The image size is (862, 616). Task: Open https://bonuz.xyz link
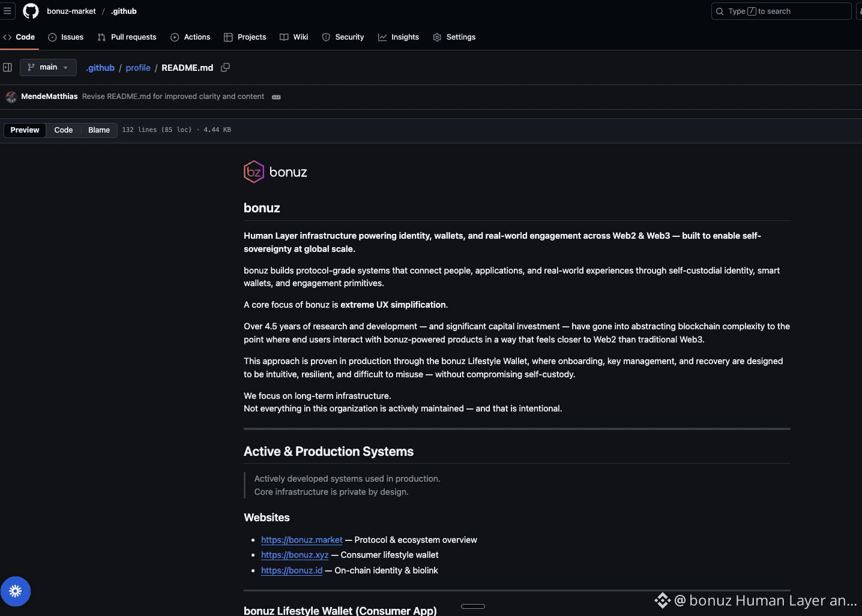295,555
